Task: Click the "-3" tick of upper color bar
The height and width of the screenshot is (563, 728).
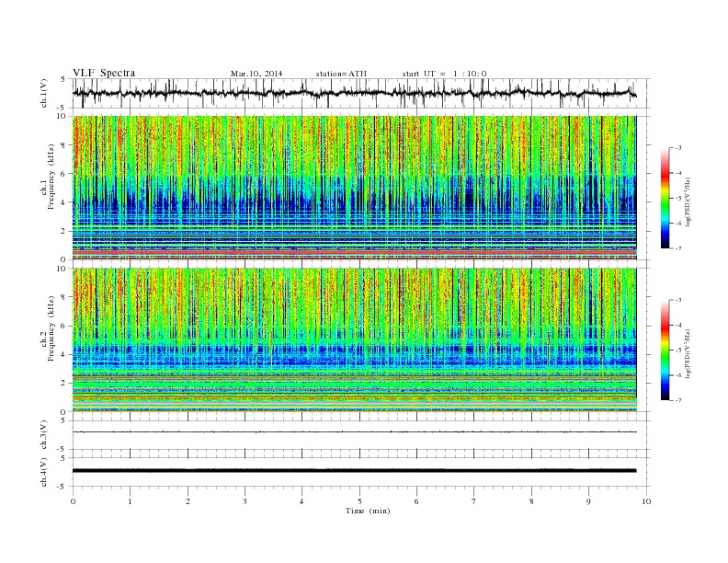Action: [x=678, y=148]
